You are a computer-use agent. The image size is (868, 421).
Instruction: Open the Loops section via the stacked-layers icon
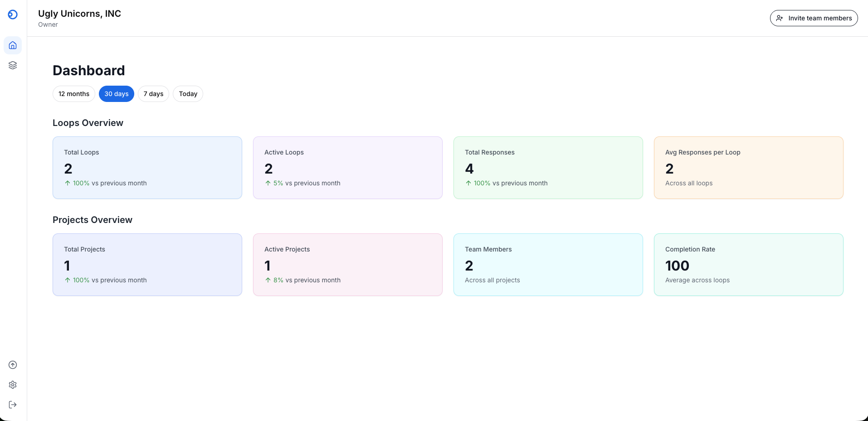[x=12, y=65]
